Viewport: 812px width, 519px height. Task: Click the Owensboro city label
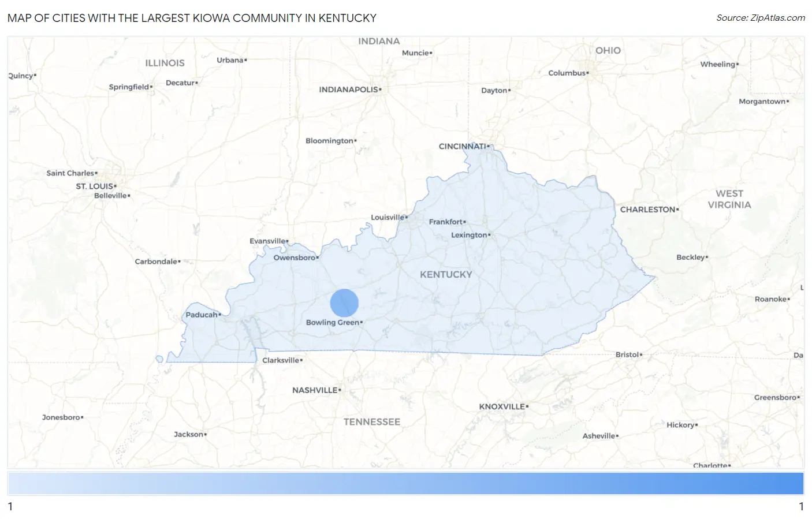pos(295,257)
